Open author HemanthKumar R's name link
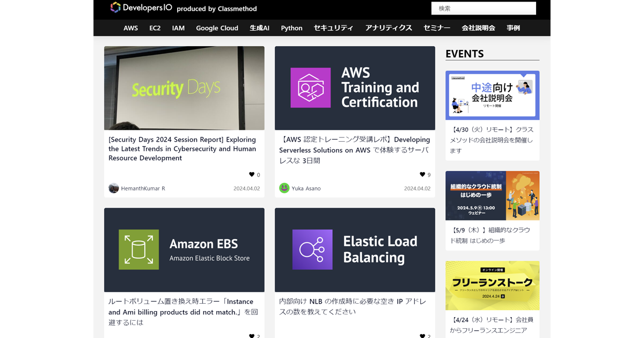The width and height of the screenshot is (644, 338). tap(143, 188)
